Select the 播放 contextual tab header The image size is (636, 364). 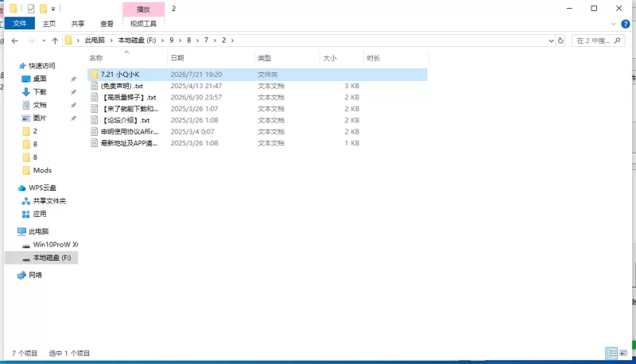(143, 10)
